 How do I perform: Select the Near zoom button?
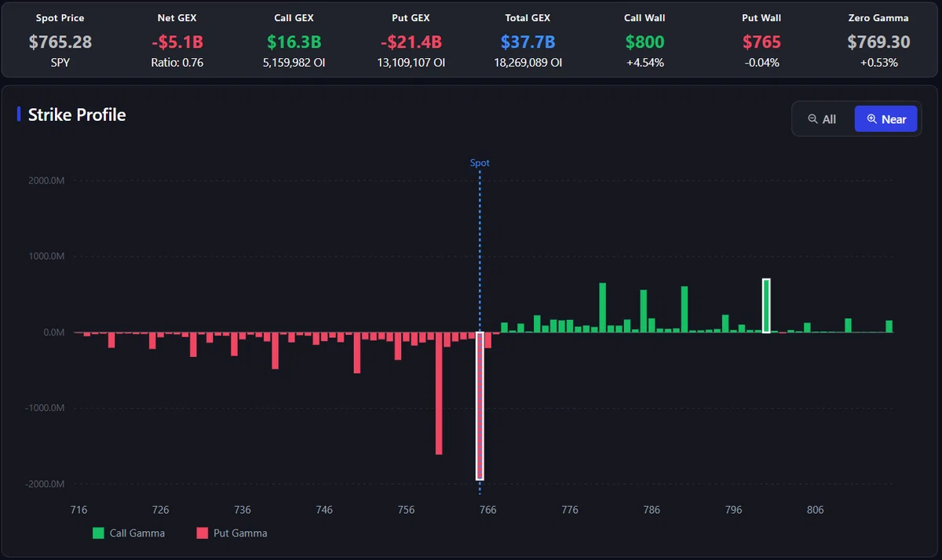point(885,119)
